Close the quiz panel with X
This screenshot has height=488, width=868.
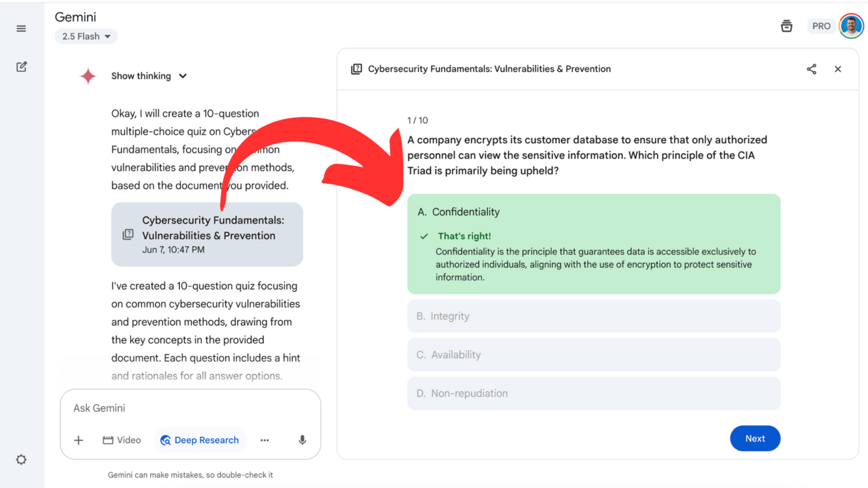pos(838,69)
